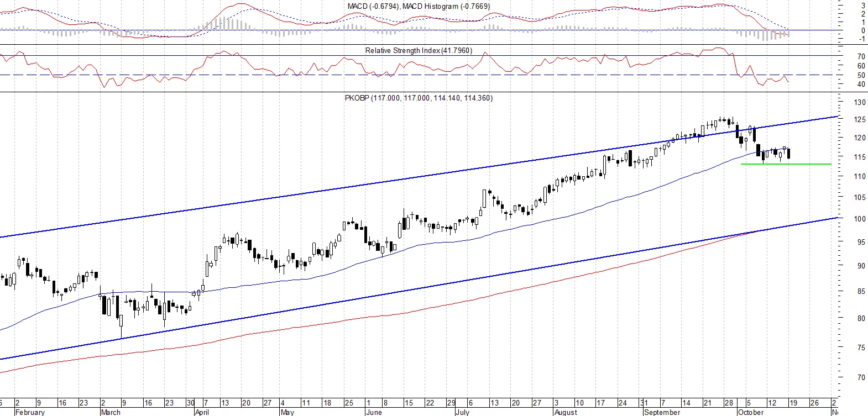Select the April month label
This screenshot has height=416, width=868.
point(202,412)
